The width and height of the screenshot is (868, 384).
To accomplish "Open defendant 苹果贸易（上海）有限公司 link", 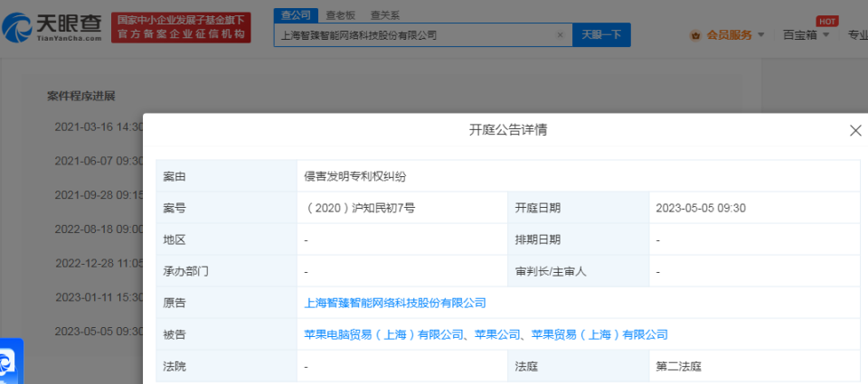I will (x=599, y=334).
